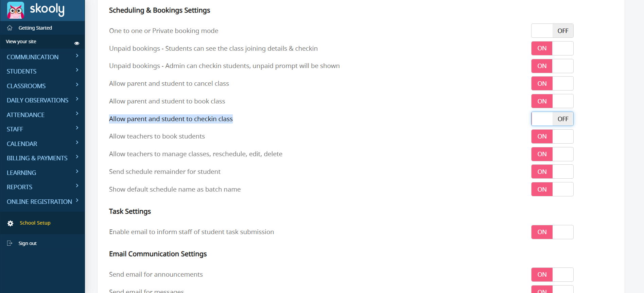Open the Classrooms menu item
Viewport: 644px width, 293px height.
[26, 86]
